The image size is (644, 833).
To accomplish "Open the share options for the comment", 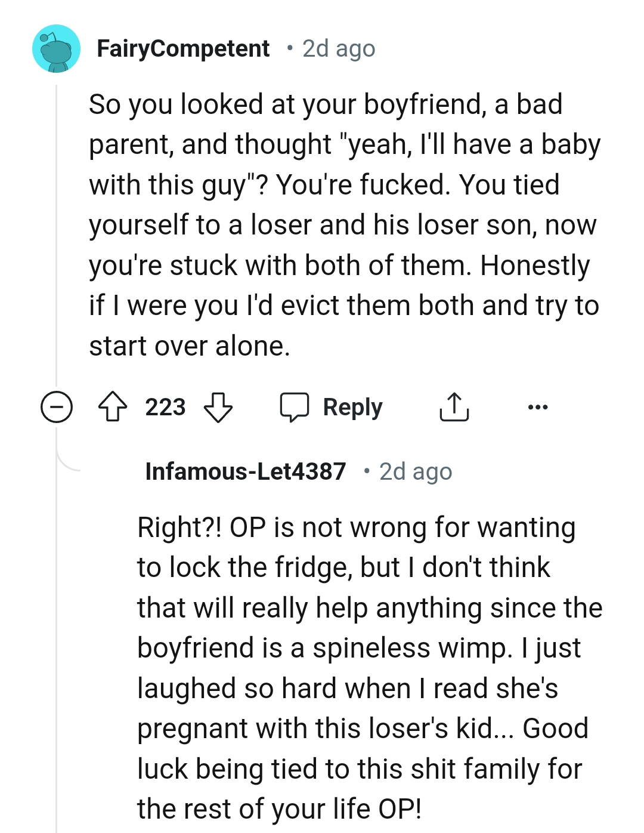I will pos(454,407).
